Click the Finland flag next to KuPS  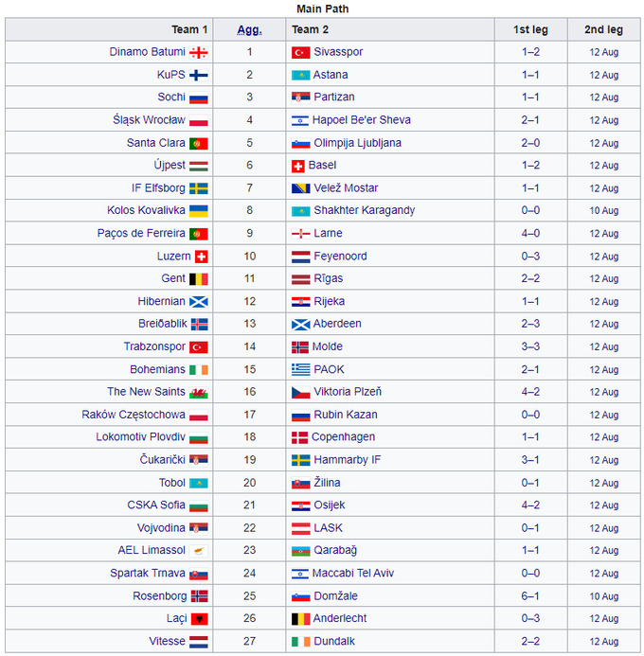point(199,76)
